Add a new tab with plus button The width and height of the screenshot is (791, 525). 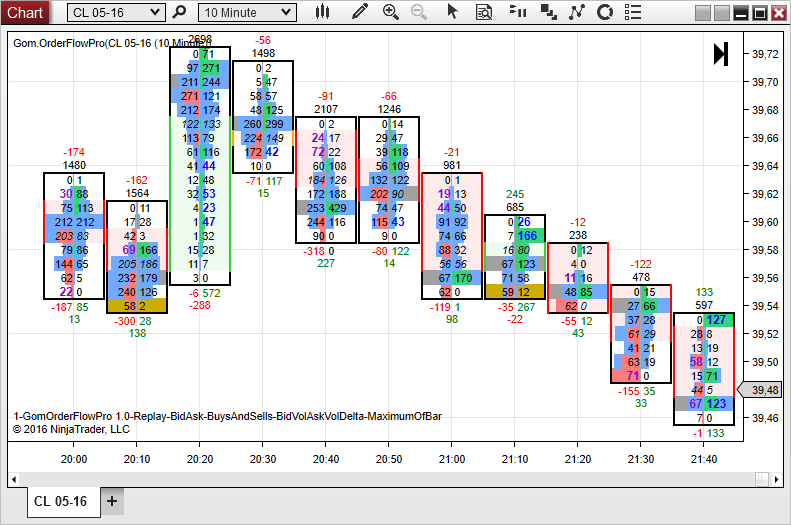(112, 501)
